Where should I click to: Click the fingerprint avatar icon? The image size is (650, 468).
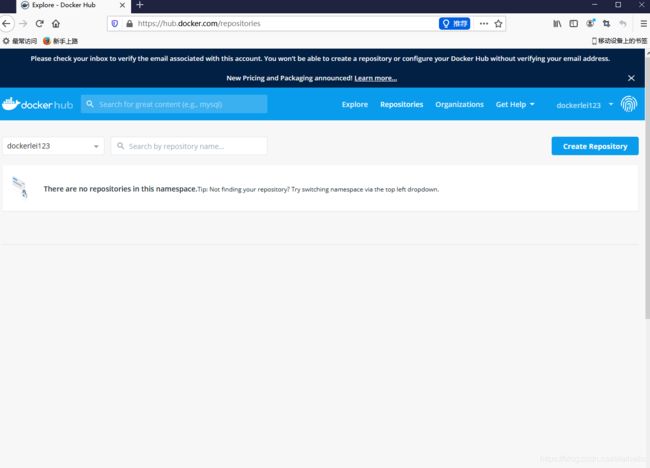tap(629, 104)
